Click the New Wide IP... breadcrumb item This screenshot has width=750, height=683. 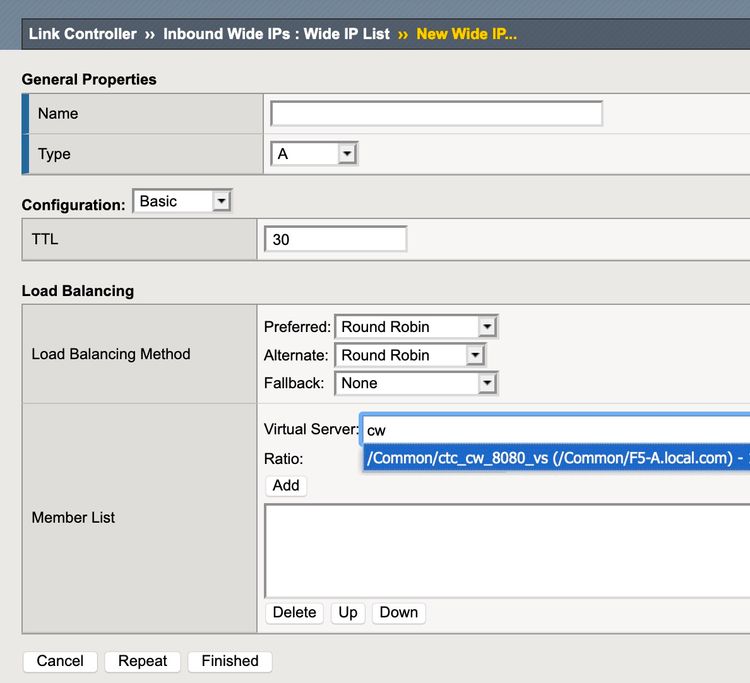pyautogui.click(x=466, y=34)
